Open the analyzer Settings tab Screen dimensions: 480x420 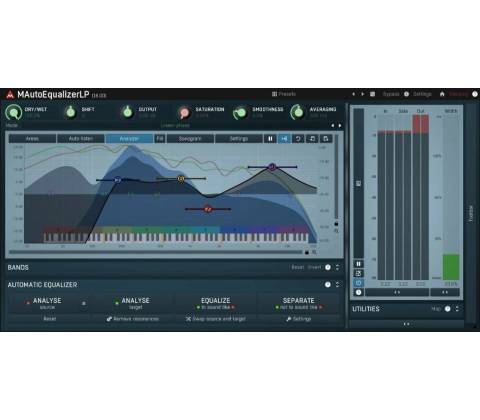(x=239, y=138)
